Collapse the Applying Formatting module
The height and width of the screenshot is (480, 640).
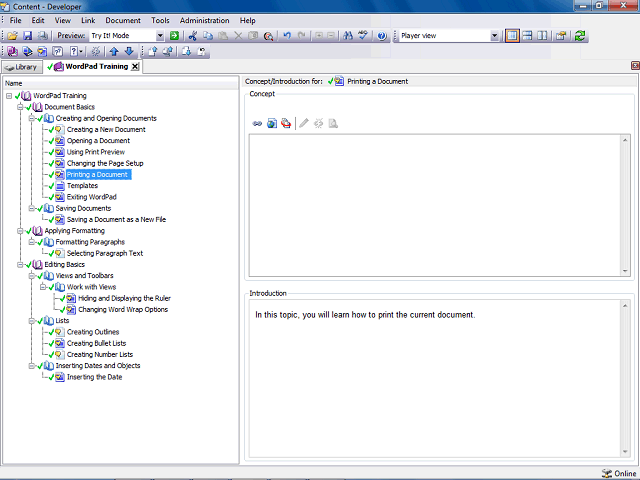pos(20,231)
